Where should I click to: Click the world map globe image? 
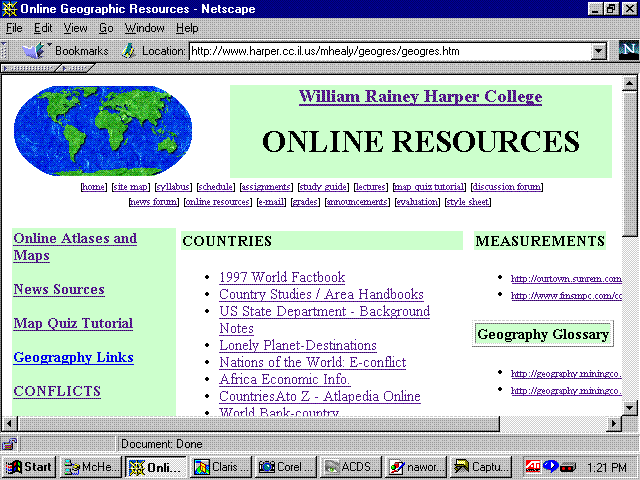click(103, 131)
